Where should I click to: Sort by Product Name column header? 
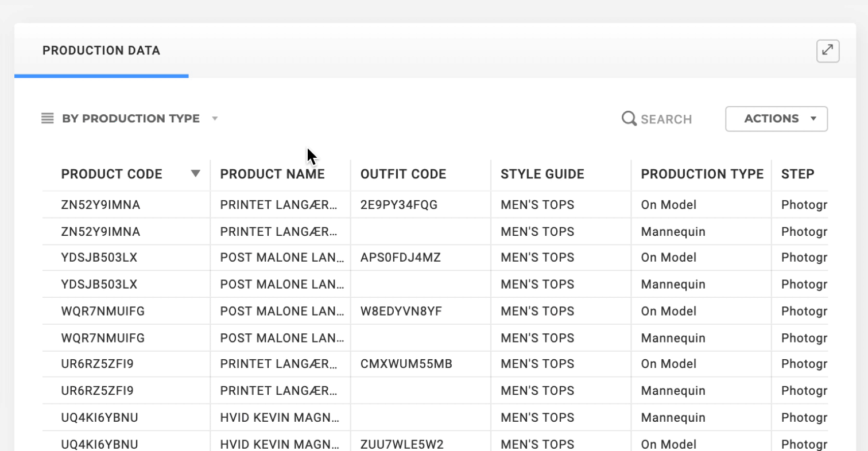(272, 174)
